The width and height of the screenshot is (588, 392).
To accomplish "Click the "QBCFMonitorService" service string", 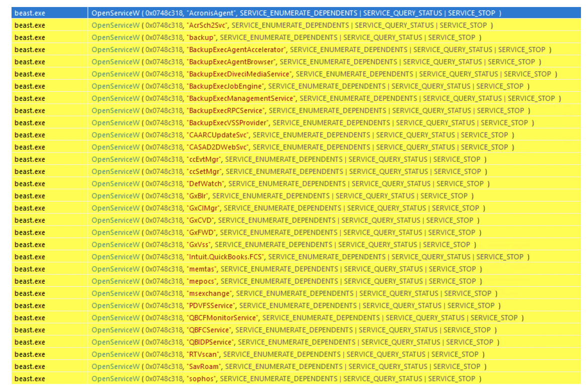I will click(x=223, y=317).
